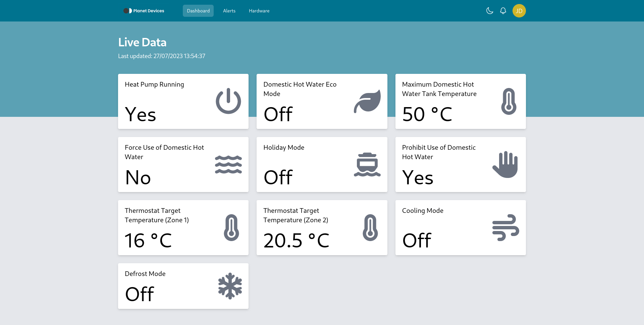Click the power icon on Heat Pump Running card
644x325 pixels.
point(228,101)
